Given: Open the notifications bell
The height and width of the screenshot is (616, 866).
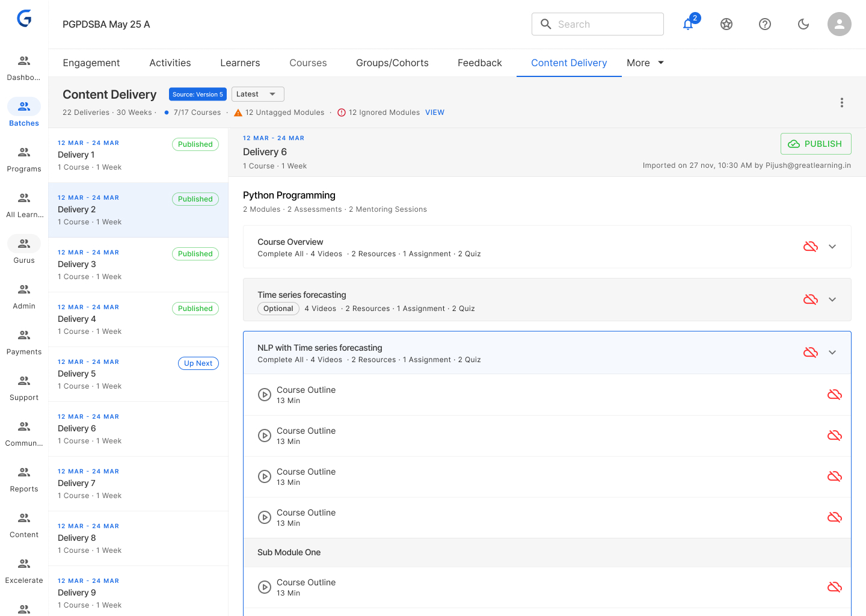Looking at the screenshot, I should coord(688,24).
